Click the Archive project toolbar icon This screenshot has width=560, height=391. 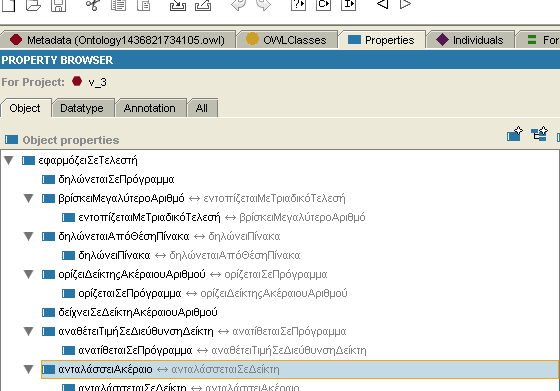click(178, 5)
